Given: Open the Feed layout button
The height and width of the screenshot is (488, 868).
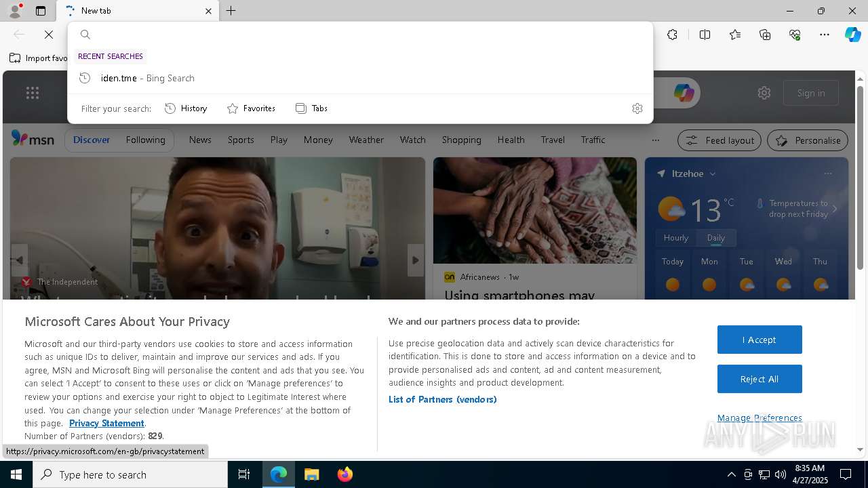Looking at the screenshot, I should pos(720,140).
